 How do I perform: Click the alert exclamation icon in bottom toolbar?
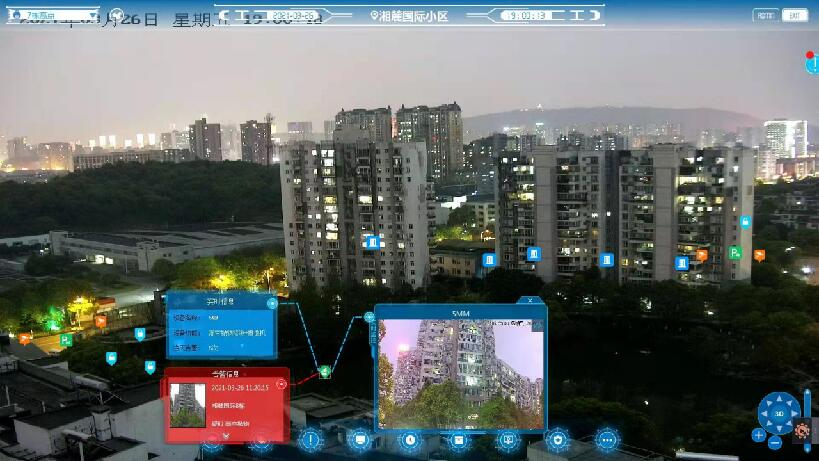point(311,439)
